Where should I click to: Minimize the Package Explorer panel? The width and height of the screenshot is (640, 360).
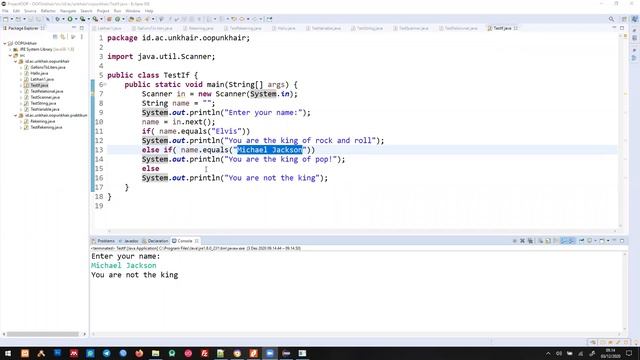pos(74,28)
